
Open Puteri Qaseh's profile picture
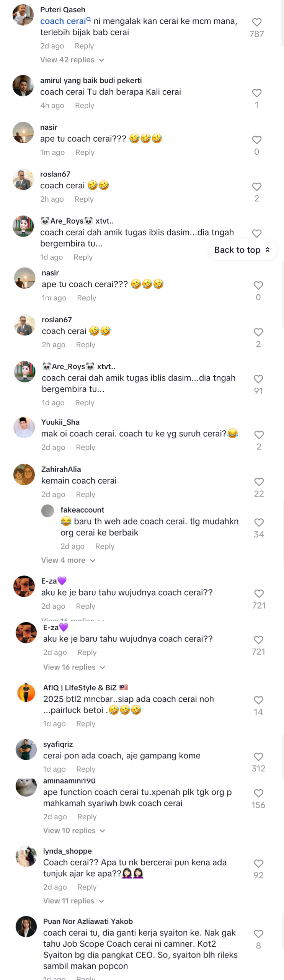(x=23, y=15)
